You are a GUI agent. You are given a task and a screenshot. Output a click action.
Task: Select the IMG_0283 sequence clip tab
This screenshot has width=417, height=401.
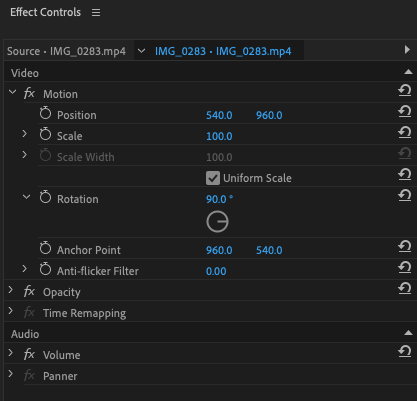[x=223, y=51]
